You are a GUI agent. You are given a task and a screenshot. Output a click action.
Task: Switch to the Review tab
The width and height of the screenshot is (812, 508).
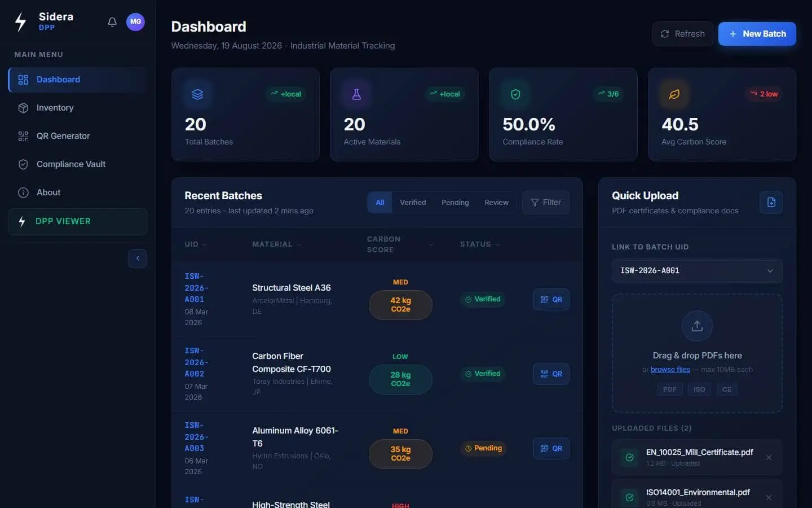[x=496, y=203]
